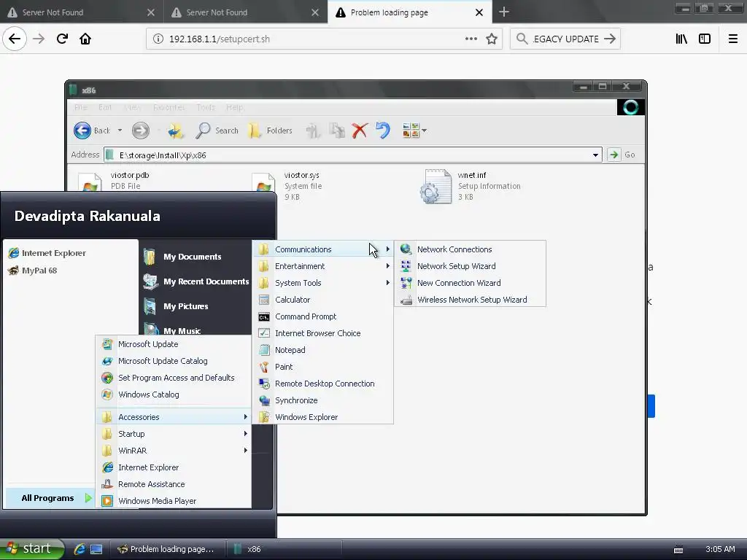Open the Library icon in browser
Viewport: 747px width, 560px height.
(x=681, y=39)
